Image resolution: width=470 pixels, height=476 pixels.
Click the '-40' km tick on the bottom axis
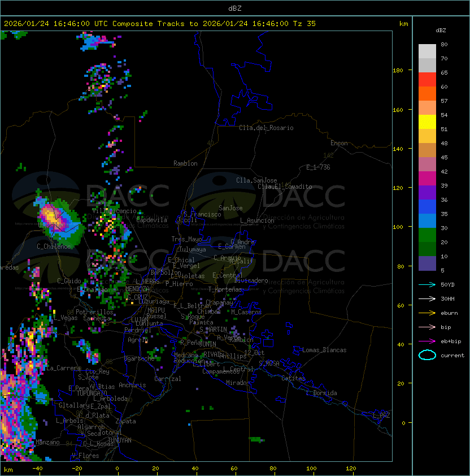coord(37,469)
